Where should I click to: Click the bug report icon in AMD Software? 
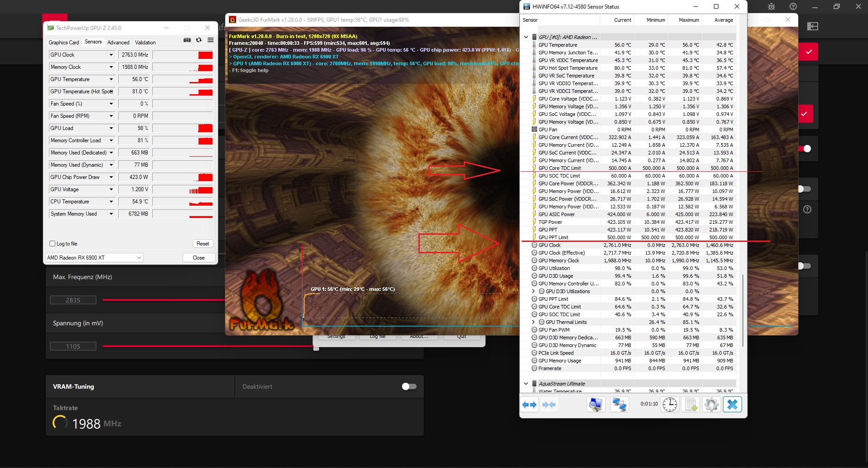click(771, 6)
